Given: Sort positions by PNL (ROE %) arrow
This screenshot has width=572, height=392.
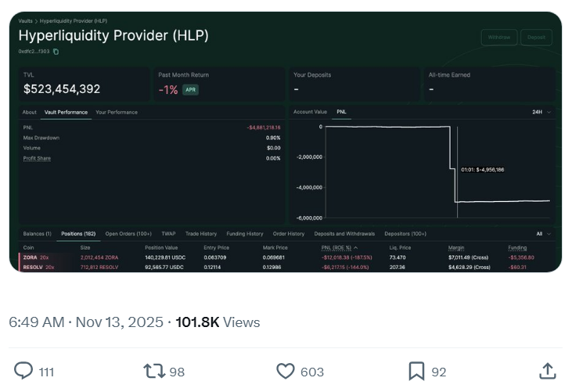Looking at the screenshot, I should tap(356, 247).
